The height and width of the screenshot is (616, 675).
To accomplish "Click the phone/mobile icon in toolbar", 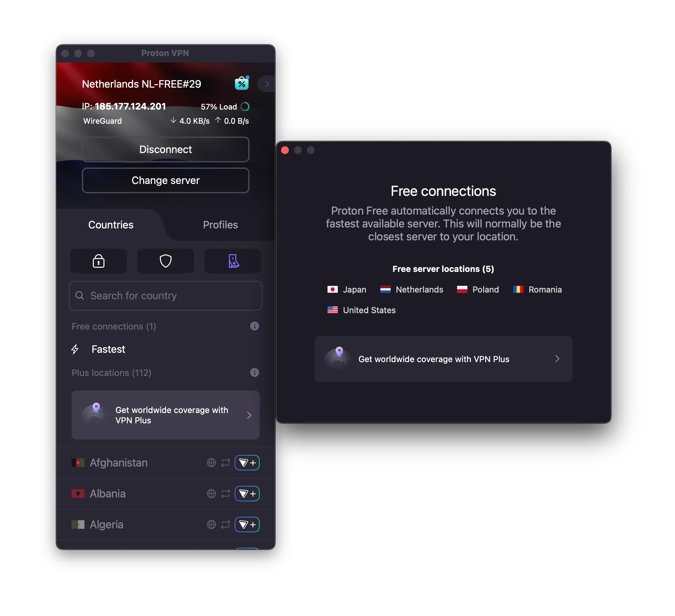I will click(232, 260).
